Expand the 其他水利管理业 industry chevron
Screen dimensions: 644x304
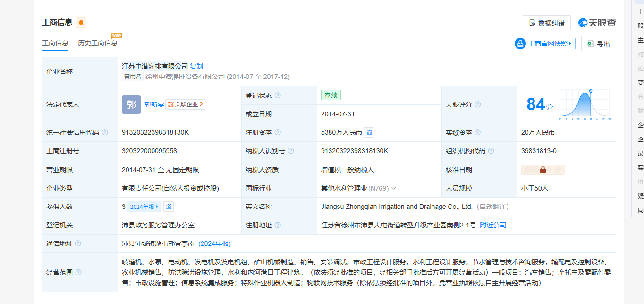394,188
